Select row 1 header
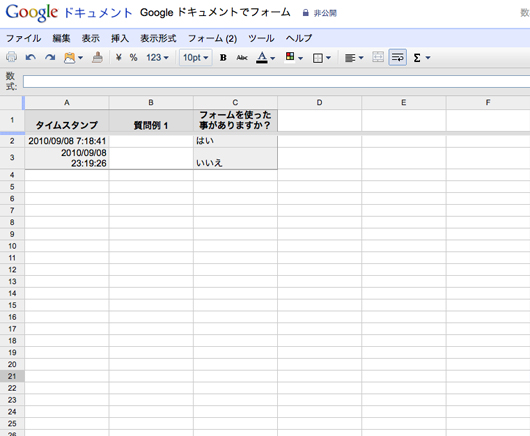The image size is (530, 436). (x=12, y=120)
